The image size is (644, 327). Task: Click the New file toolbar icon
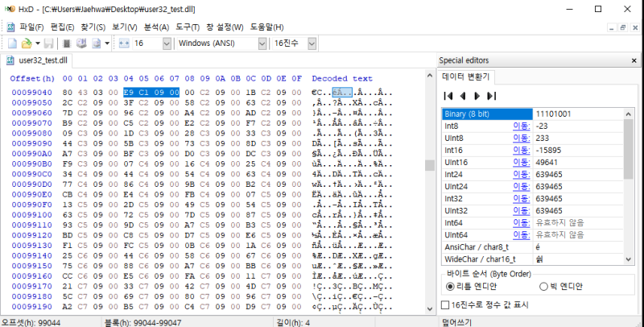pyautogui.click(x=12, y=43)
